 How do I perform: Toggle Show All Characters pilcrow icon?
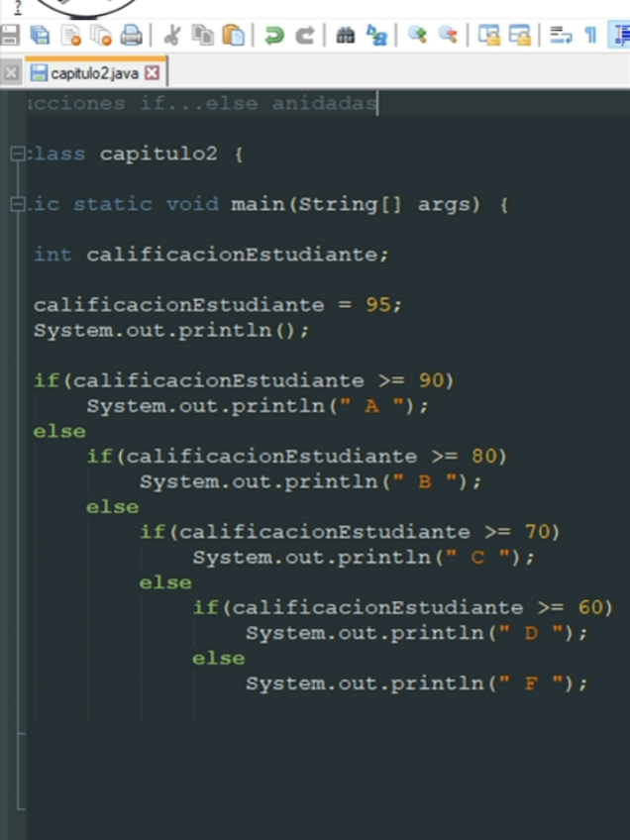pos(591,36)
